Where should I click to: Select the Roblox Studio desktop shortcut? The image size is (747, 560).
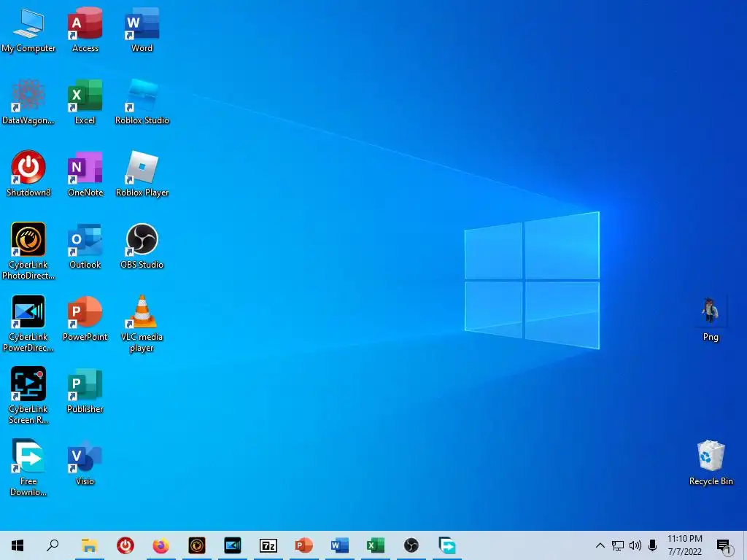tap(142, 102)
